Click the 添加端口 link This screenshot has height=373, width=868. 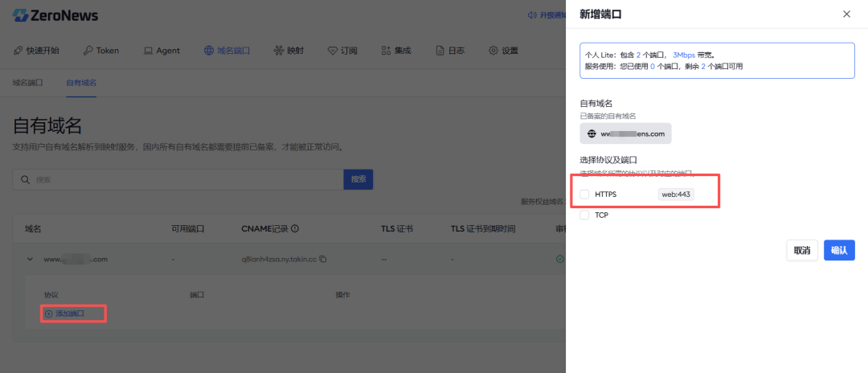click(64, 314)
